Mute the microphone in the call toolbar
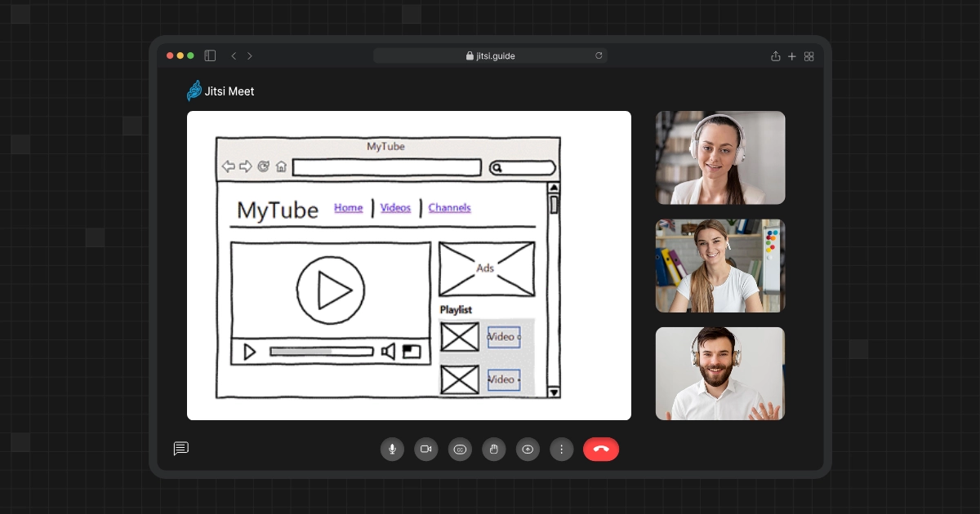This screenshot has height=514, width=980. (x=392, y=450)
